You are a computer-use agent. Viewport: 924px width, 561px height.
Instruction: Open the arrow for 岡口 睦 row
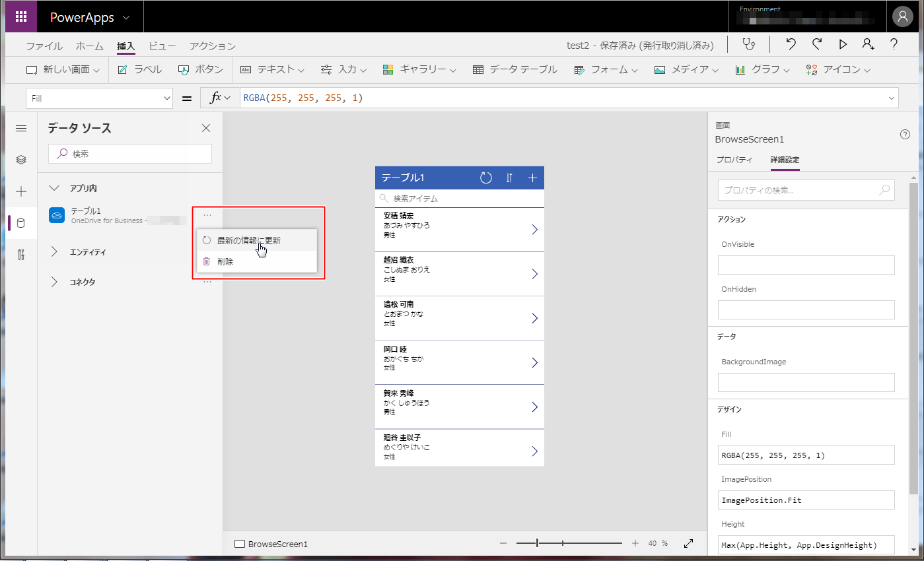[x=534, y=362]
